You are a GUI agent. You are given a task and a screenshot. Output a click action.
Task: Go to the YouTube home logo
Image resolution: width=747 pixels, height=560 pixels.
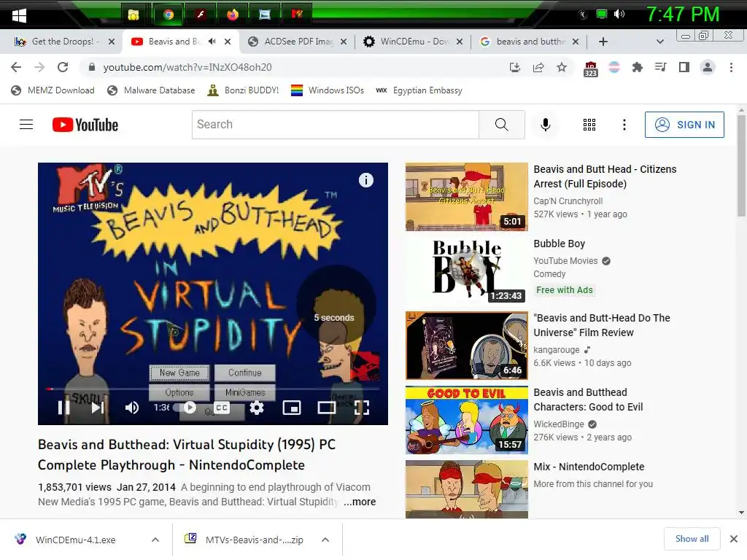(x=85, y=125)
